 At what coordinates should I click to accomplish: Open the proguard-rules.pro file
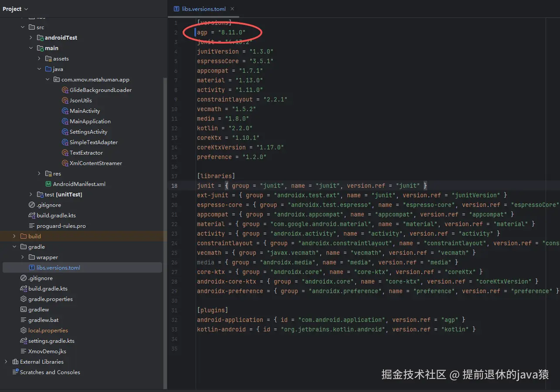pyautogui.click(x=61, y=226)
